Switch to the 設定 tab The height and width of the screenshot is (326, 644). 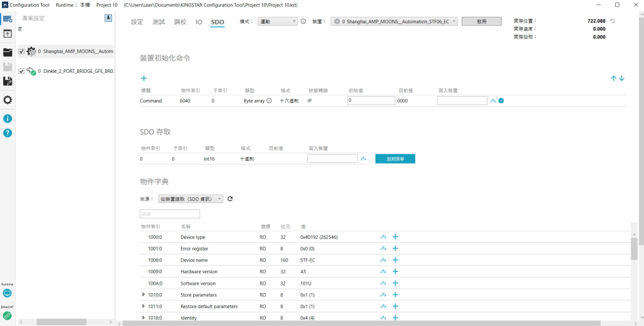click(x=137, y=22)
